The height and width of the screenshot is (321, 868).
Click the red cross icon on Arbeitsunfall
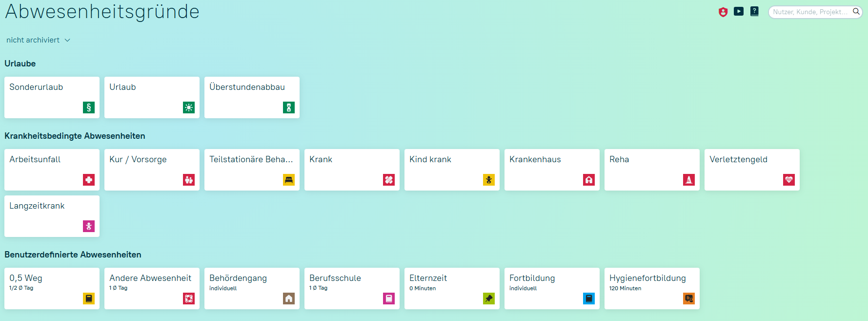89,180
